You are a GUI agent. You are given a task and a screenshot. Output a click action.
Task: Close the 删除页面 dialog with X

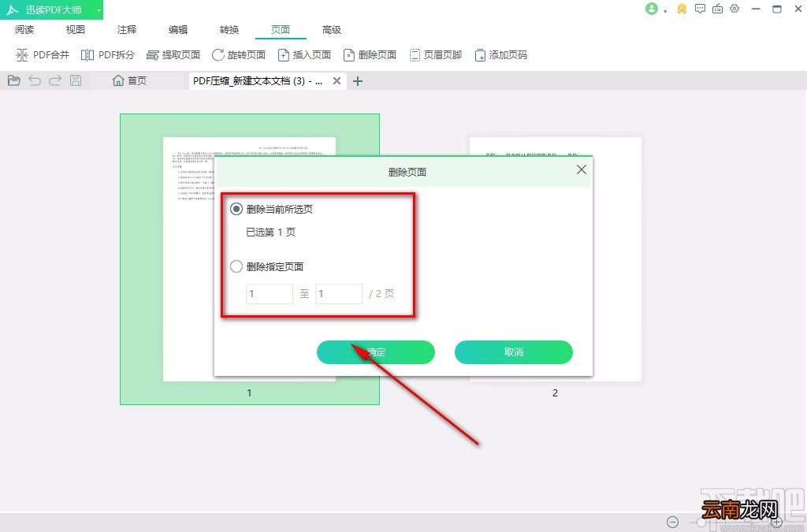[582, 169]
